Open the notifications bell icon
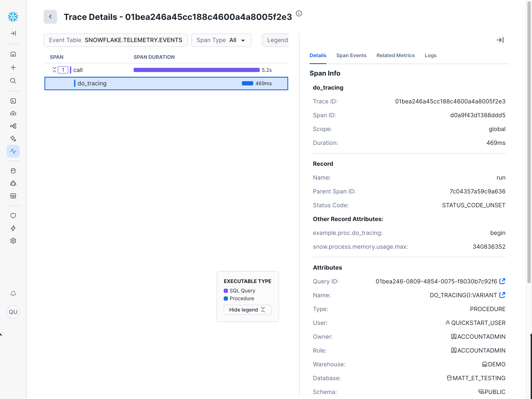This screenshot has height=399, width=532. point(13,293)
